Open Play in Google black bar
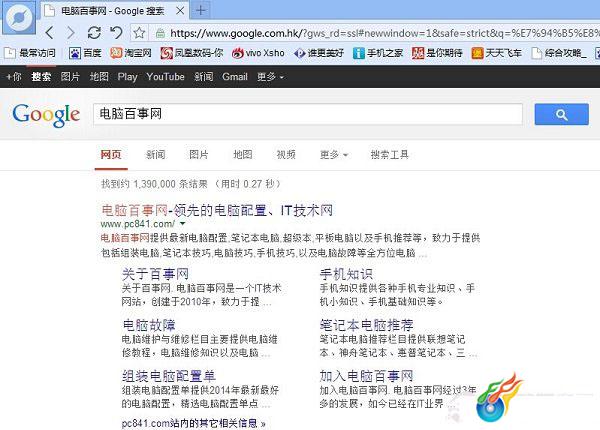The image size is (600, 430). pos(127,77)
